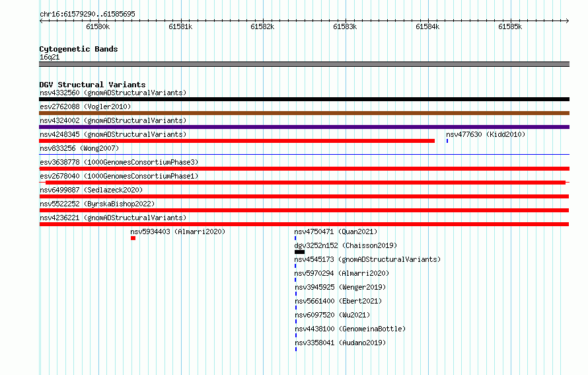The width and height of the screenshot is (588, 375).
Task: Click the nsv477630 small blue marker
Action: 447,141
